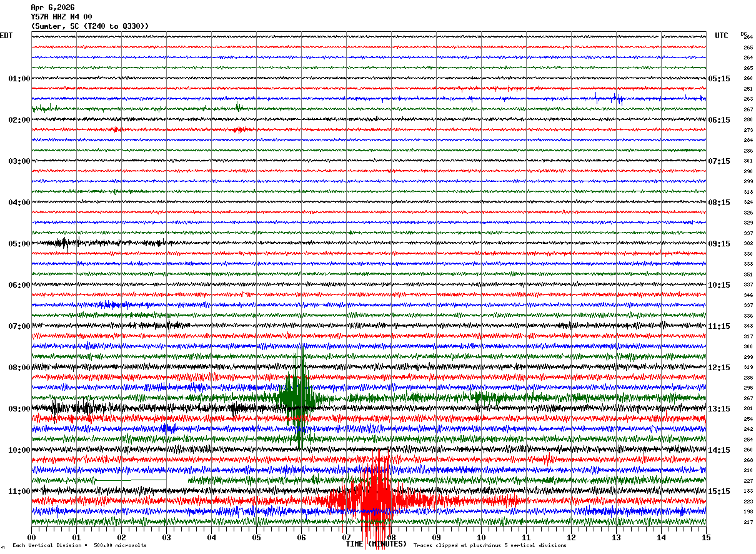Screen dimensions: 756x554
Task: Click minute tick label '12' on x-axis
Action: coord(571,537)
